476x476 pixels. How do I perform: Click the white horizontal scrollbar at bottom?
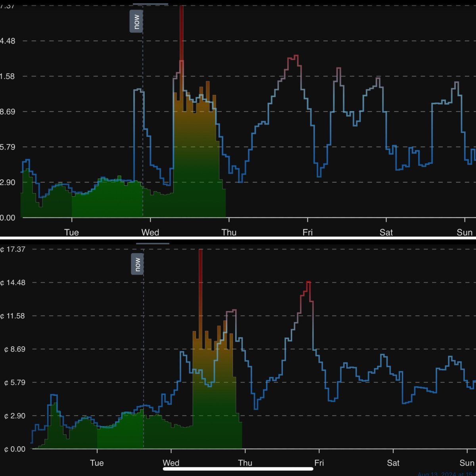238,469
